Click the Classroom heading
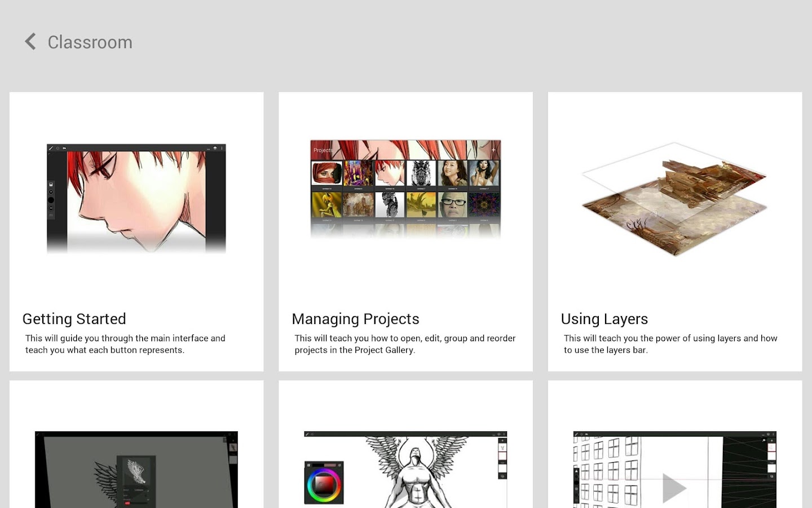 click(x=90, y=42)
